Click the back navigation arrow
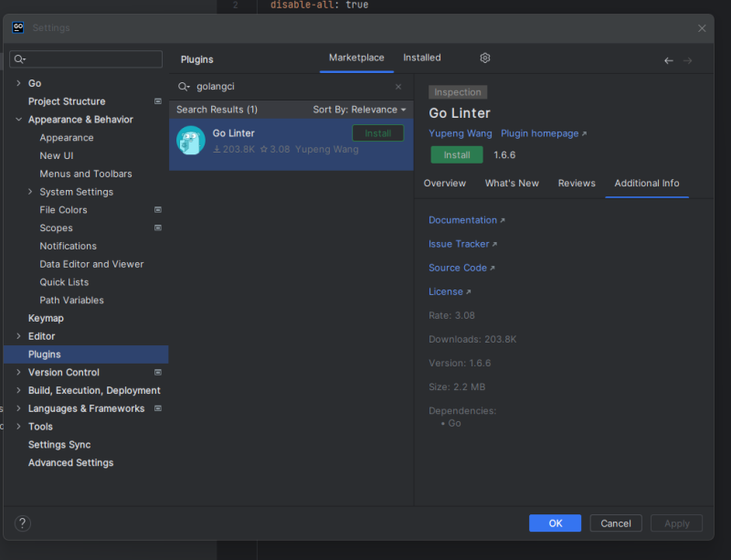The height and width of the screenshot is (560, 731). click(669, 60)
